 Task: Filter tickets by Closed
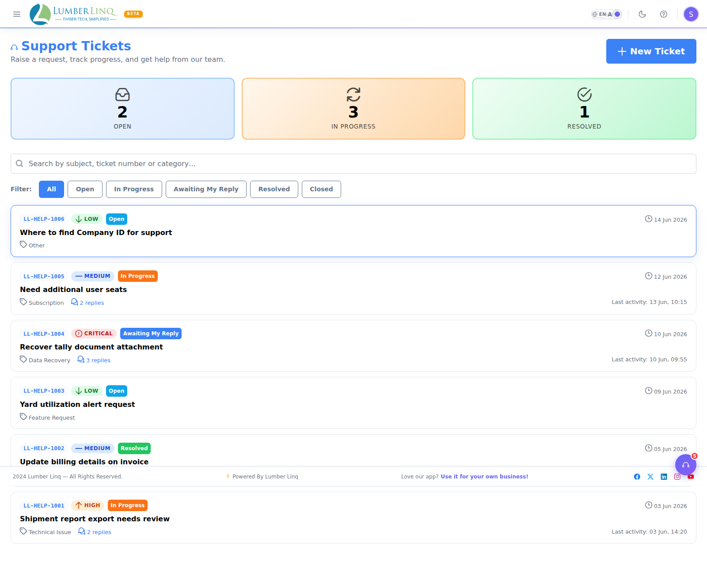[321, 189]
